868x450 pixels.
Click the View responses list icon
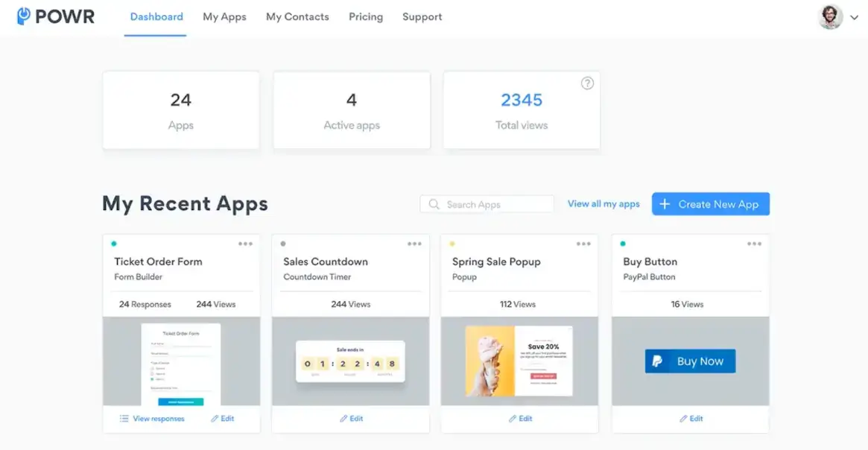124,418
